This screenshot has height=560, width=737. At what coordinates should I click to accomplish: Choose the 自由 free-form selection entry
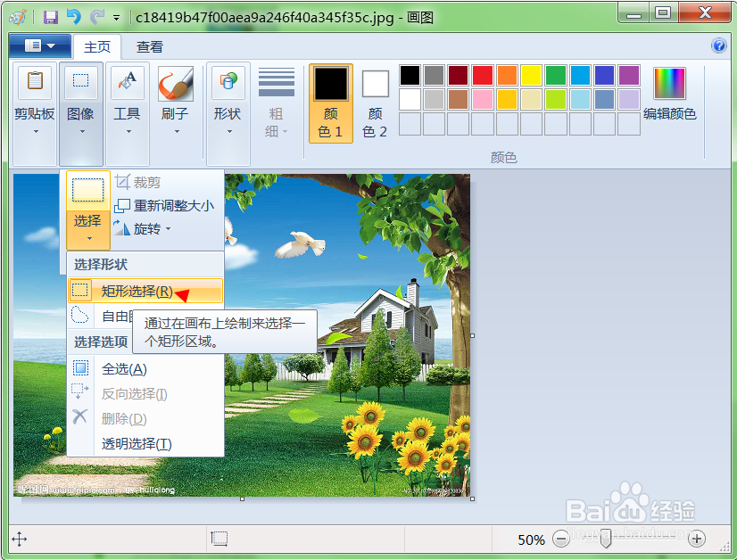point(101,316)
